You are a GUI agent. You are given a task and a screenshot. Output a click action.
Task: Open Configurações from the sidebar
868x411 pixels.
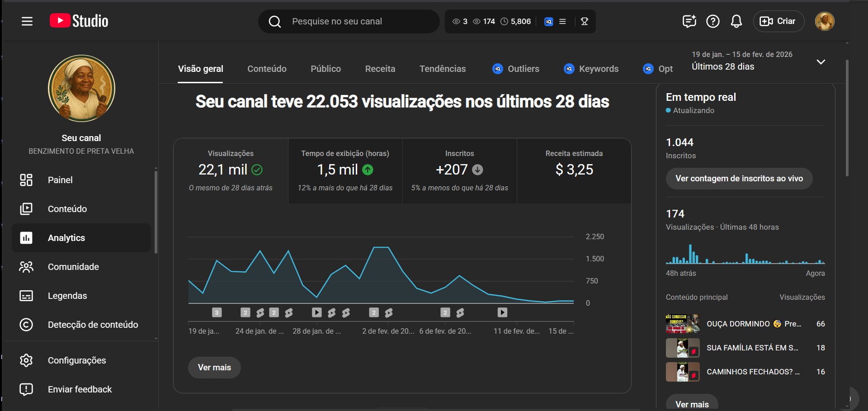(77, 360)
